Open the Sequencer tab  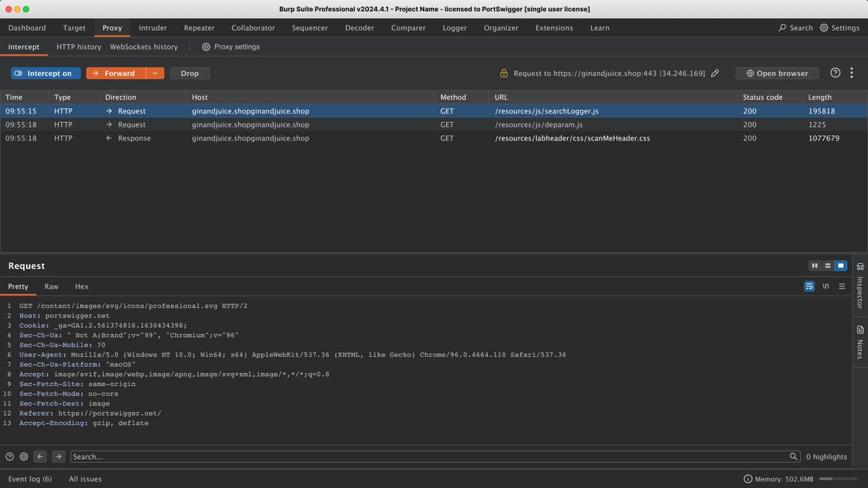[x=310, y=28]
